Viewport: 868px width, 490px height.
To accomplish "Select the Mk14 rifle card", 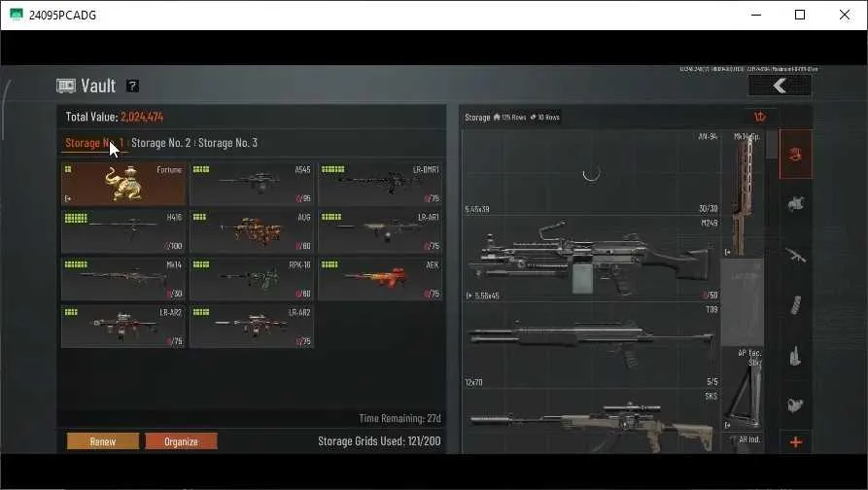I will click(x=123, y=279).
